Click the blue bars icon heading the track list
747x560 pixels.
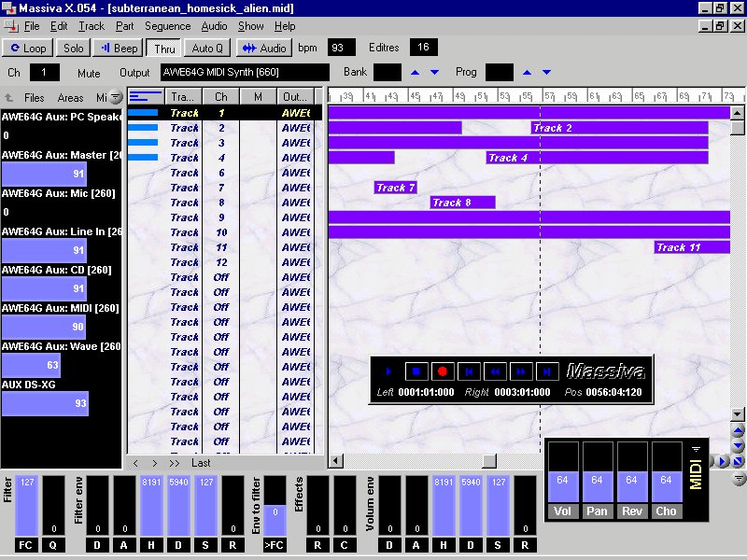146,97
